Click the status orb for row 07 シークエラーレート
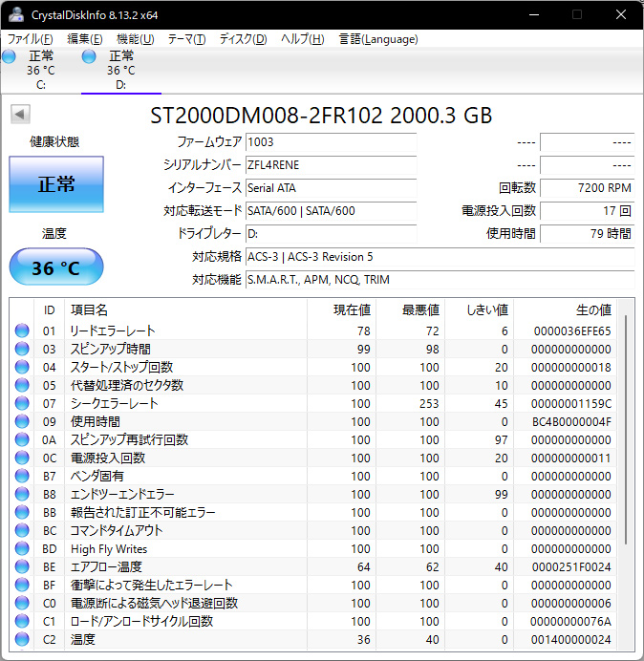Image resolution: width=644 pixels, height=661 pixels. click(22, 403)
